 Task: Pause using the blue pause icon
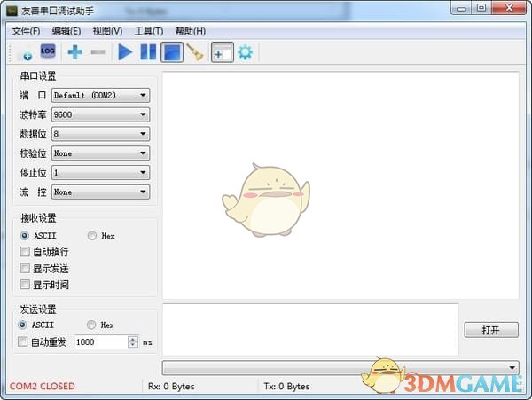[x=148, y=52]
